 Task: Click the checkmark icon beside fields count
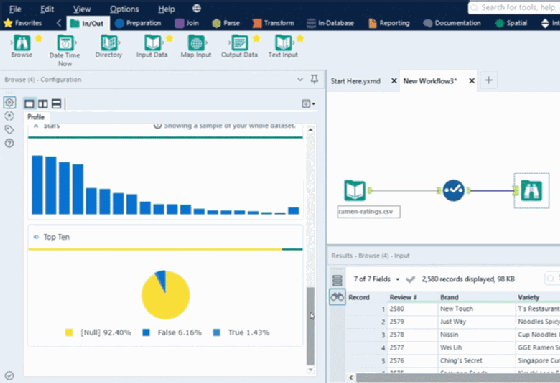(x=410, y=279)
